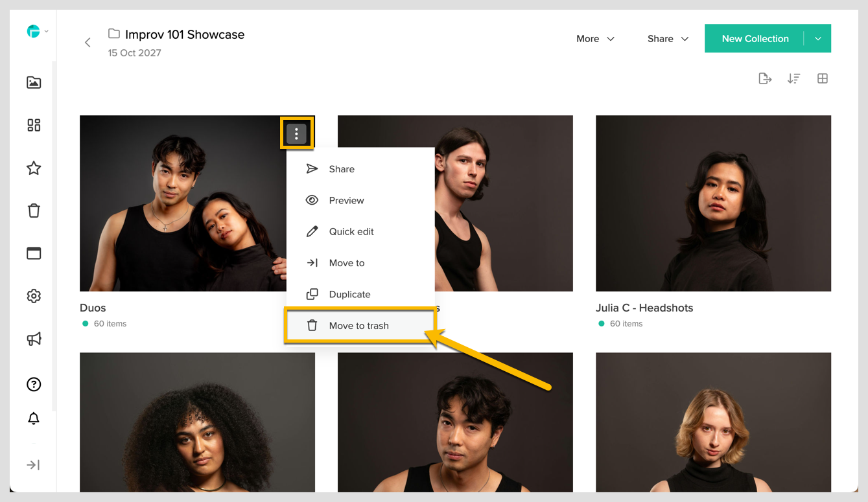Open settings gear in sidebar
Image resolution: width=868 pixels, height=502 pixels.
(34, 296)
